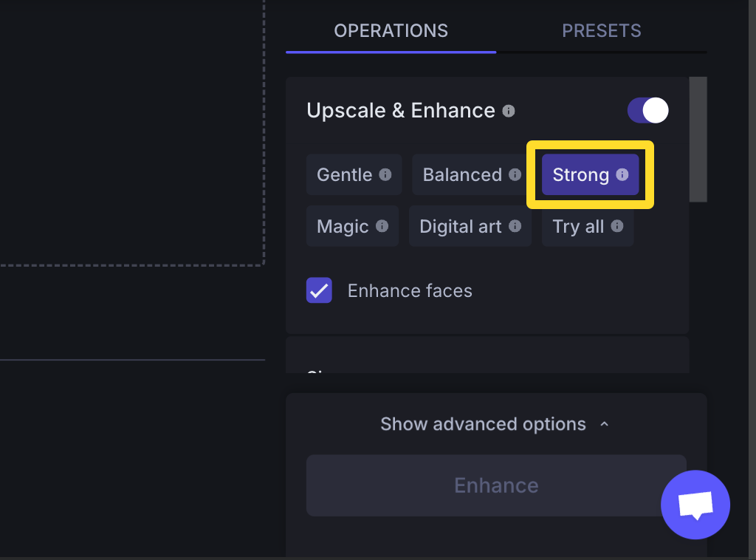756x560 pixels.
Task: Toggle the Upscale & Enhance switch
Action: [x=648, y=111]
